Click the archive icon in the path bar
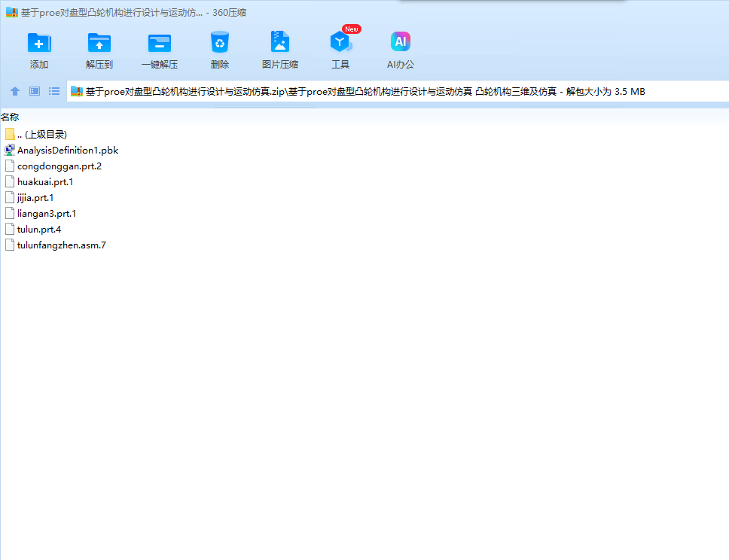Image resolution: width=729 pixels, height=560 pixels. pos(77,92)
